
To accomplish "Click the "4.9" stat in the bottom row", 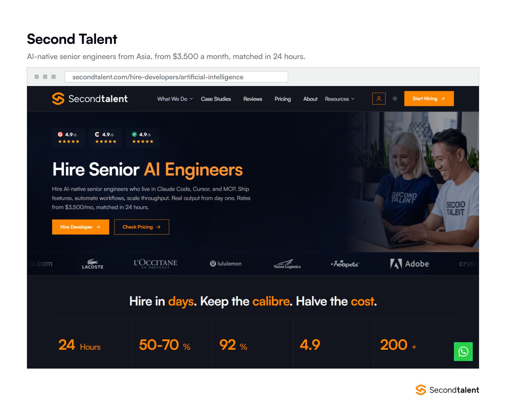I will coord(310,345).
